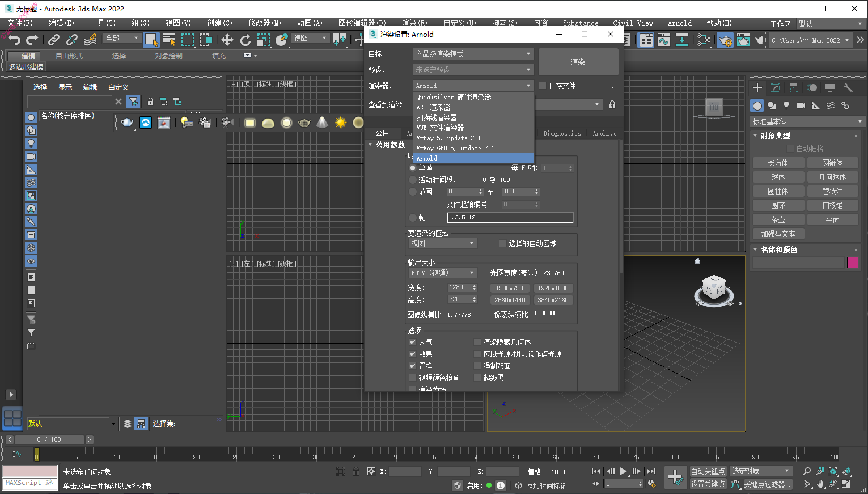The height and width of the screenshot is (494, 868).
Task: Enable the 保存文件 checkbox
Action: click(x=543, y=86)
